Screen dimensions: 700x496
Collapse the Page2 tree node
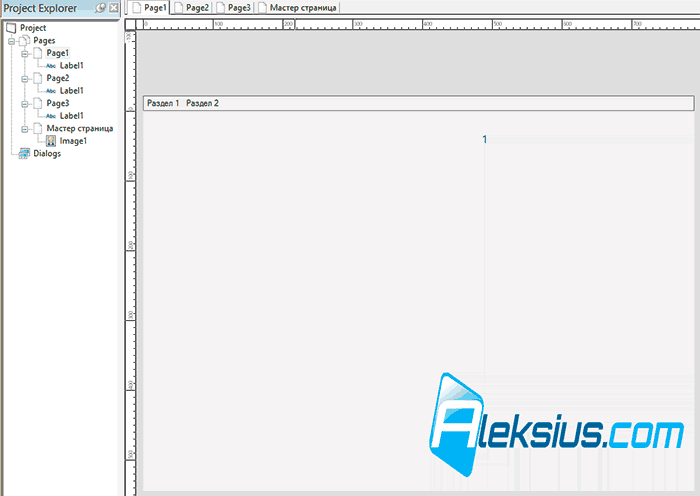(x=25, y=79)
